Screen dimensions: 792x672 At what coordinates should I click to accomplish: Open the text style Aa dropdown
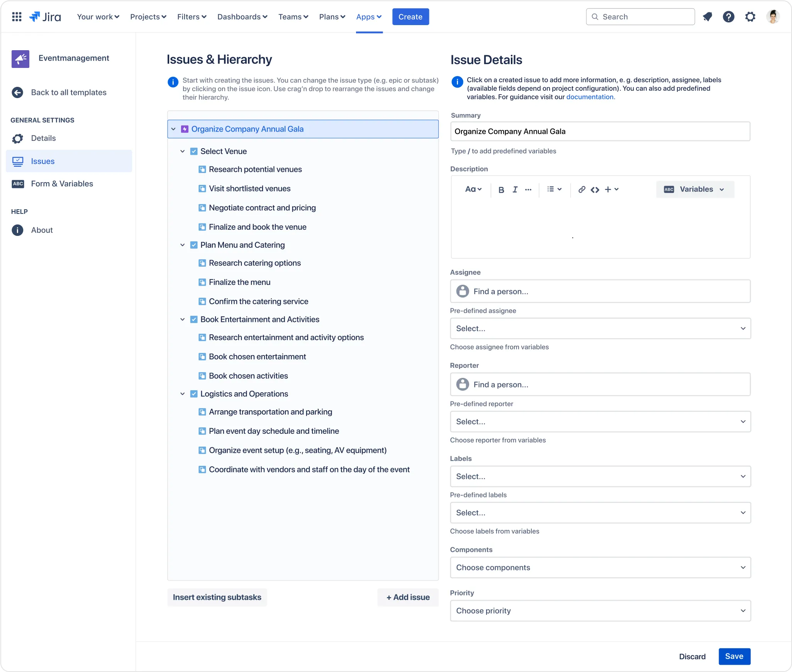pyautogui.click(x=473, y=189)
